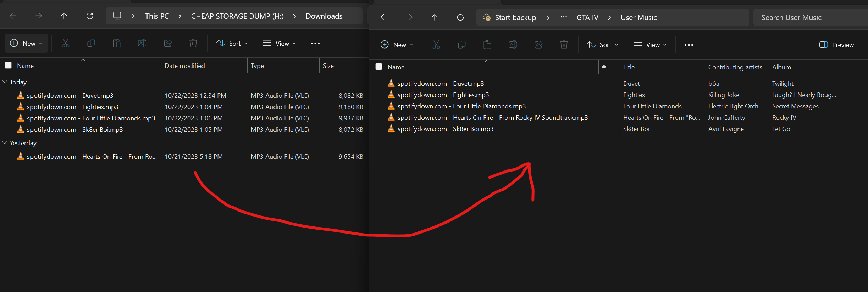Sort User Music by Contributing artists column

[x=737, y=67]
